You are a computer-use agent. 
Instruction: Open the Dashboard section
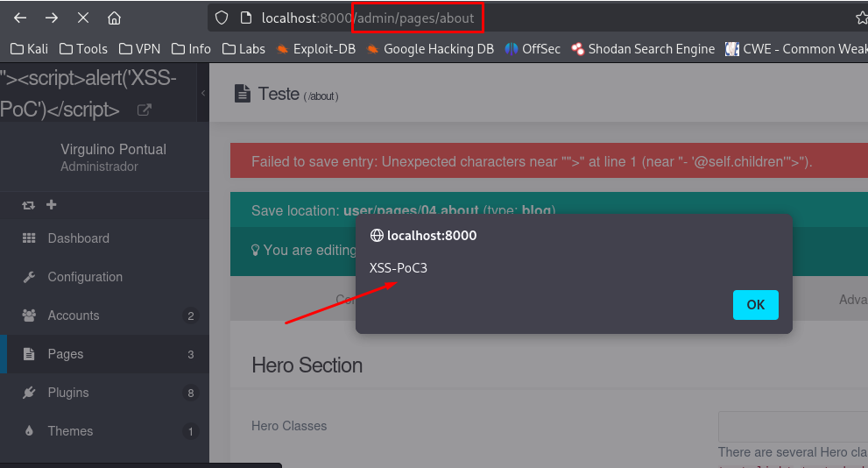pyautogui.click(x=78, y=238)
